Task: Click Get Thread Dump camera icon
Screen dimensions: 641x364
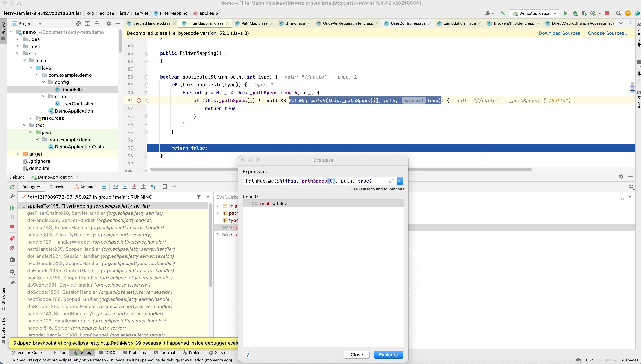Action: [12, 260]
